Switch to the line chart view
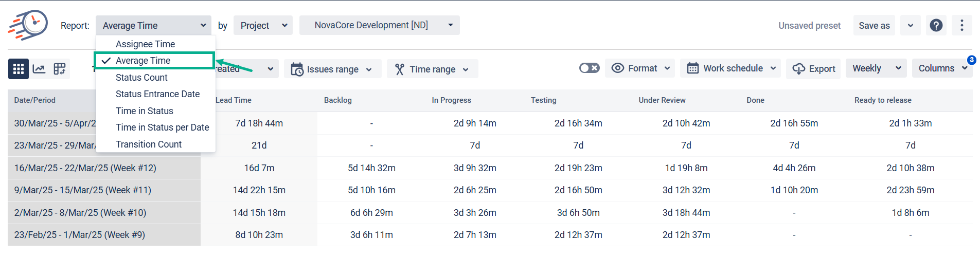 39,69
